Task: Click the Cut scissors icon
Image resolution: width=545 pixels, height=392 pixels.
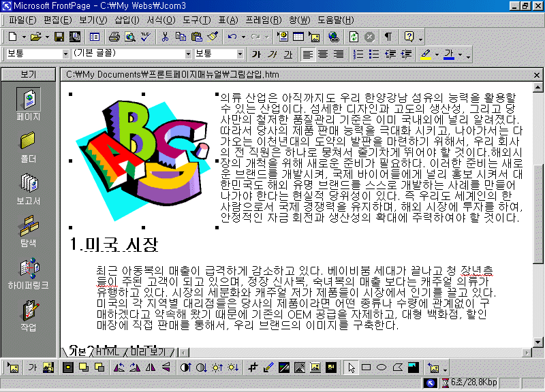Action: pos(165,37)
